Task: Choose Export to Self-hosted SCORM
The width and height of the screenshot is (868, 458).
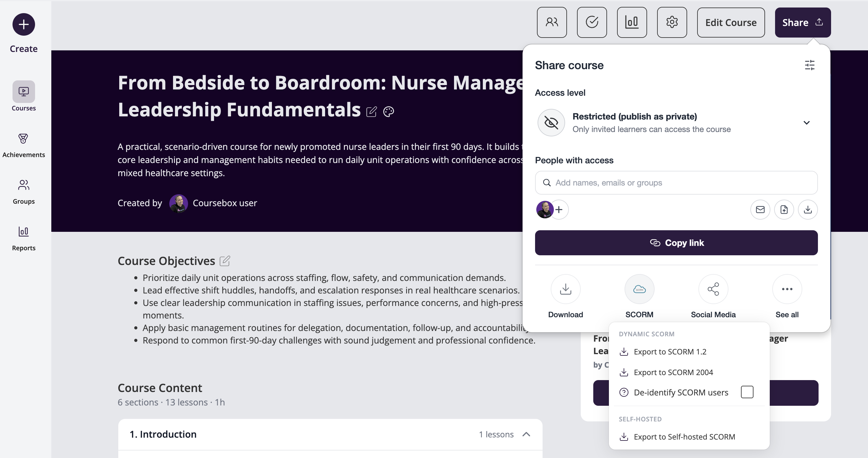Action: [684, 437]
